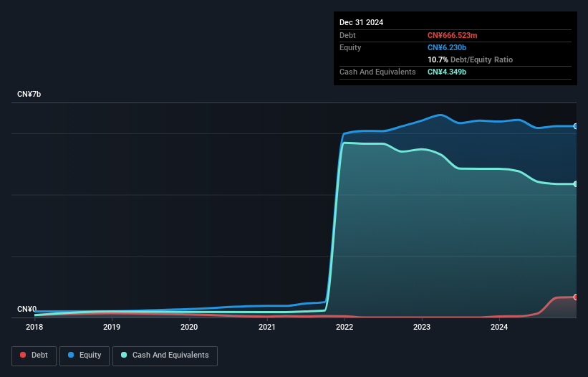Click the Dec 31 2024 tooltip date
The image size is (588, 377).
click(361, 22)
